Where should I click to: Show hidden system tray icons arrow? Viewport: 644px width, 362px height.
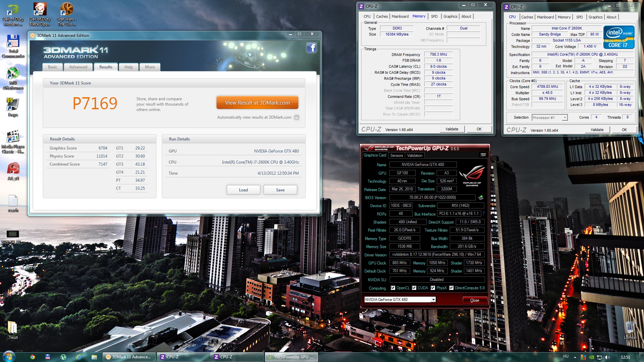coord(575,357)
